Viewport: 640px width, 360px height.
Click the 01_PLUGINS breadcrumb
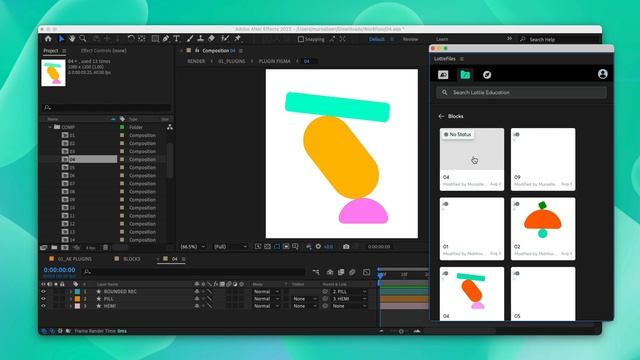231,61
